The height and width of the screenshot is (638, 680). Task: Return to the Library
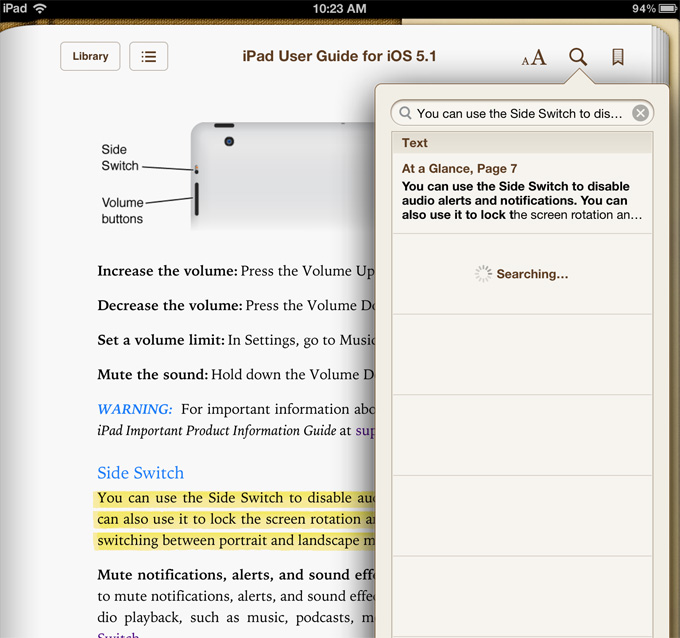pyautogui.click(x=90, y=57)
